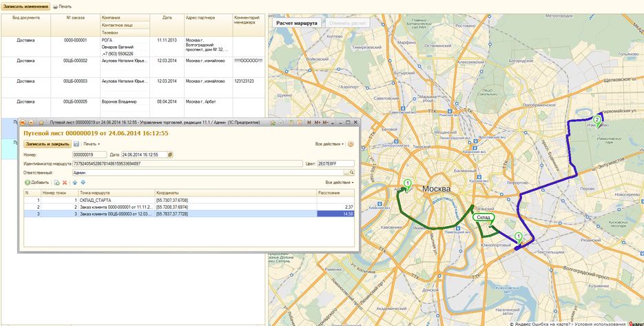The width and height of the screenshot is (644, 326).
Task: Click the green plus Добавить icon
Action: click(x=27, y=183)
